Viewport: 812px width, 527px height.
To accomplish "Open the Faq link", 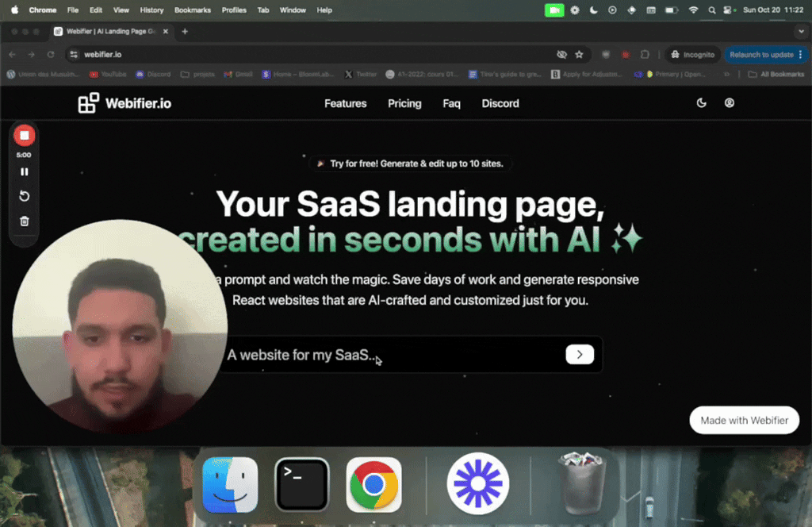I will (451, 104).
